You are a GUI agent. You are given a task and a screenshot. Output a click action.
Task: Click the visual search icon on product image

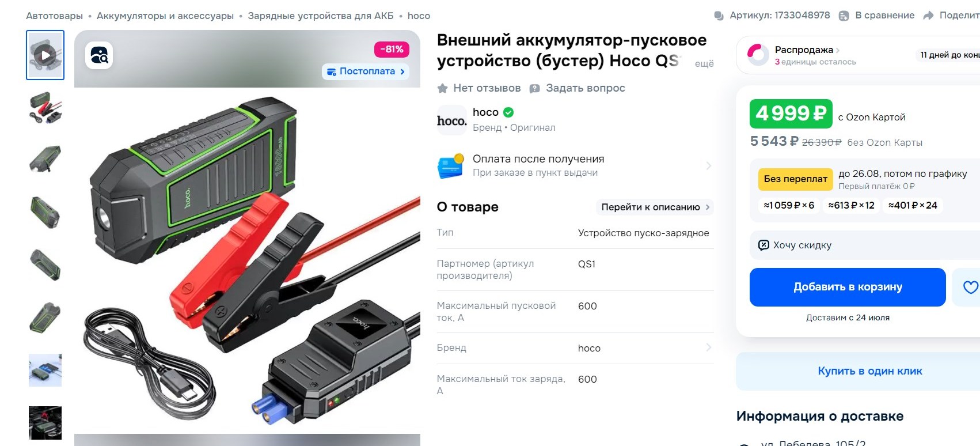tap(99, 55)
